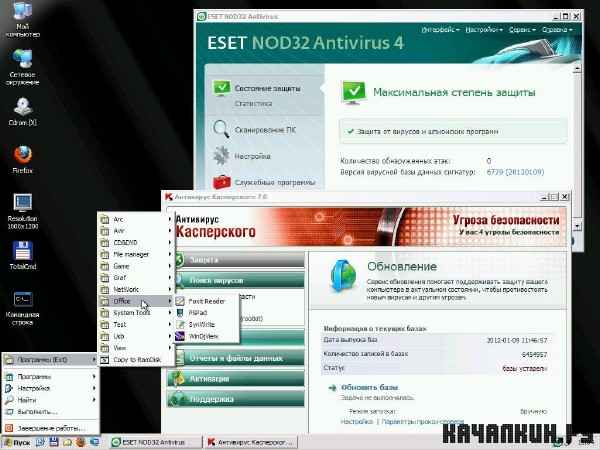The image size is (600, 450).
Task: Click the Foxit Reader icon in submenu
Action: (180, 301)
